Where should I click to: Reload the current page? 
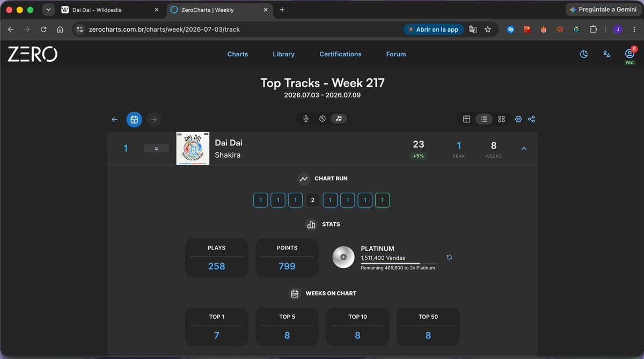point(43,30)
